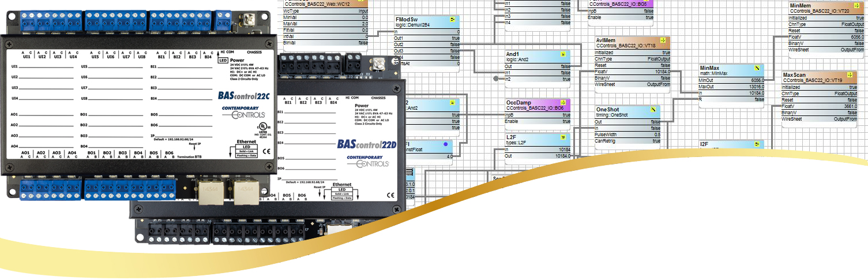Click the OneShot block's timing icon
This screenshot has width=868, height=280.
coord(653,109)
